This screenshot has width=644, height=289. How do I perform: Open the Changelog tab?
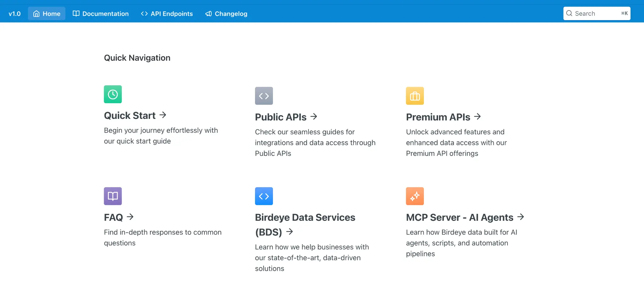point(226,14)
